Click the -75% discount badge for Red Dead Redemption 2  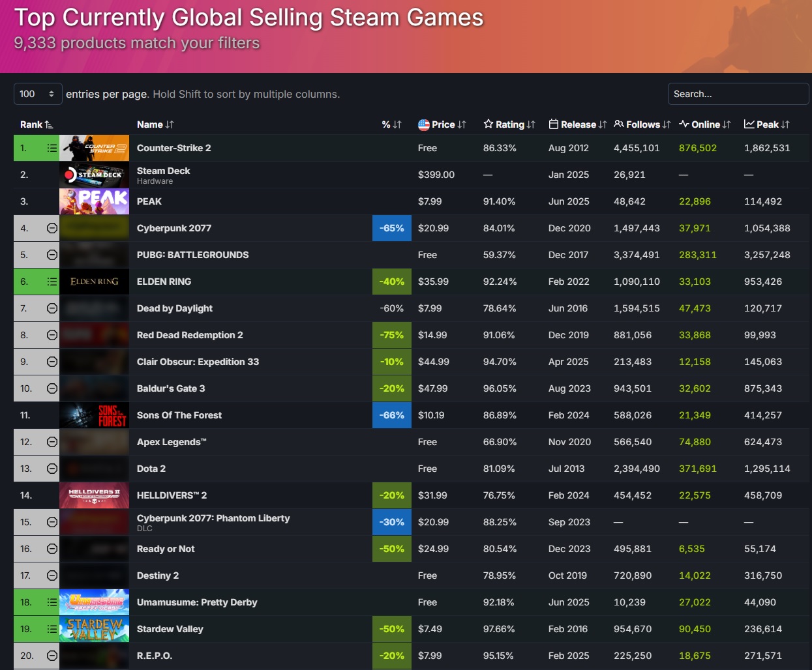coord(392,335)
